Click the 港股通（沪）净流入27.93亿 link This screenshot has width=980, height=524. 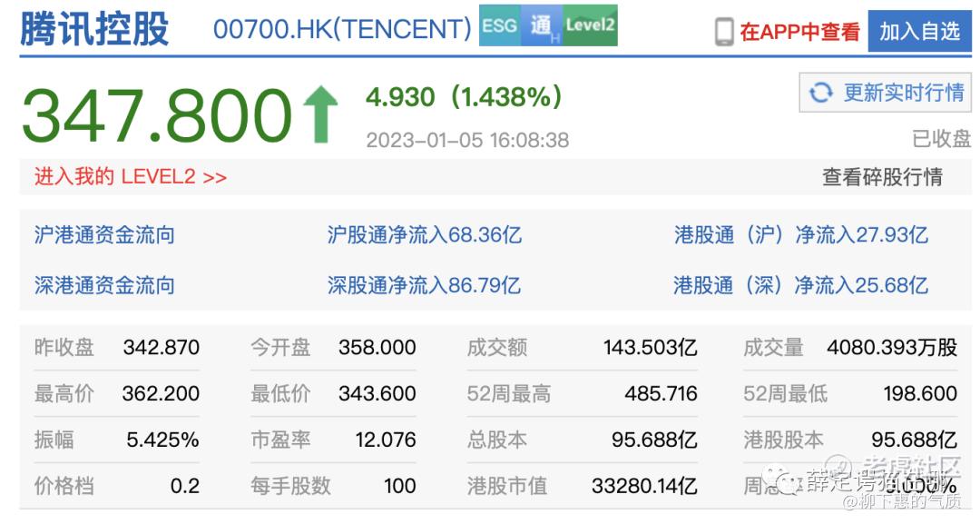coord(800,235)
